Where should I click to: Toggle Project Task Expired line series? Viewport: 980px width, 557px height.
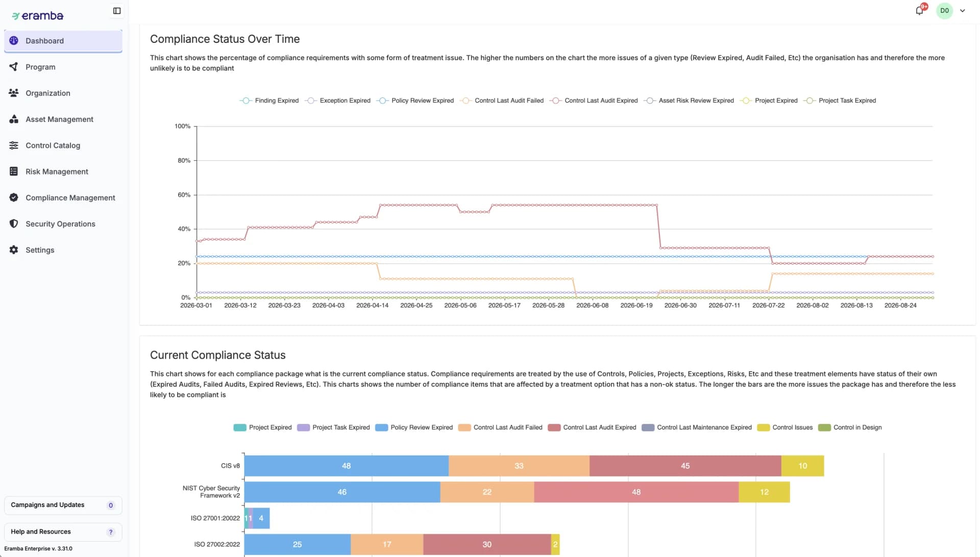click(840, 100)
